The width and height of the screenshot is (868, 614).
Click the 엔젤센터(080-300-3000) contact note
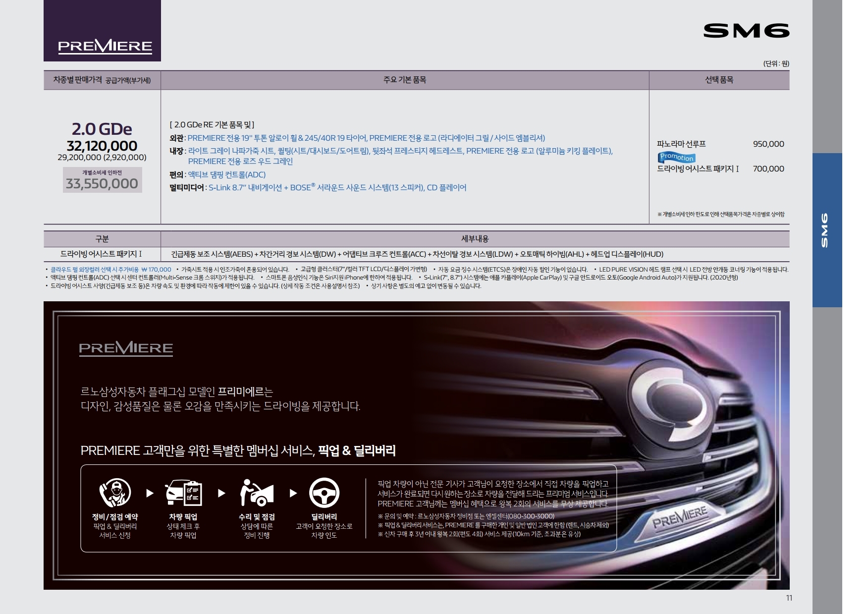466,516
